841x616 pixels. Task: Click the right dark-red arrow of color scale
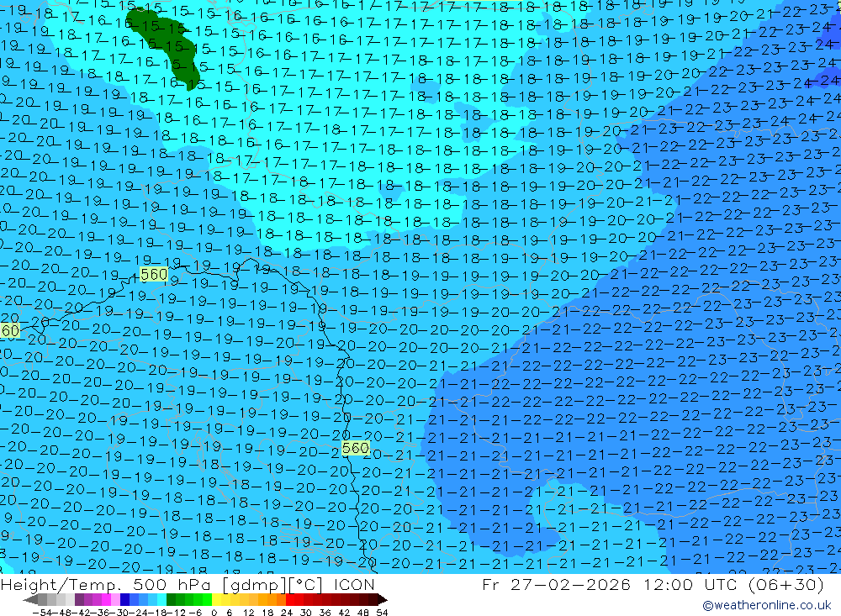381,599
